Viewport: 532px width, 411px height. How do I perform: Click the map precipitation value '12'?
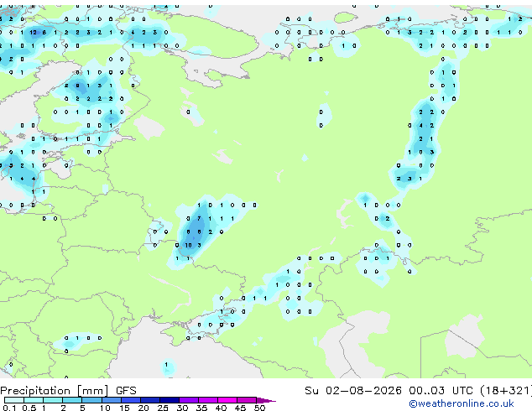(x=34, y=33)
